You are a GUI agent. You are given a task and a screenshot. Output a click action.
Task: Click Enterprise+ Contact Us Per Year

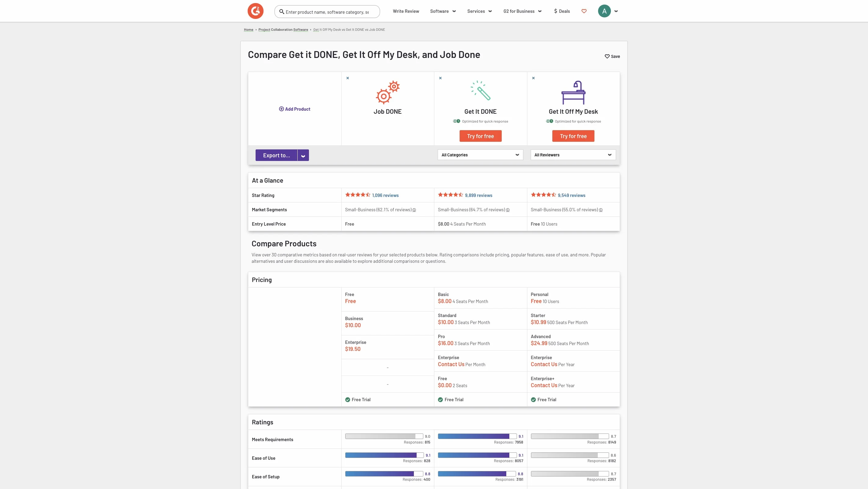tap(553, 386)
